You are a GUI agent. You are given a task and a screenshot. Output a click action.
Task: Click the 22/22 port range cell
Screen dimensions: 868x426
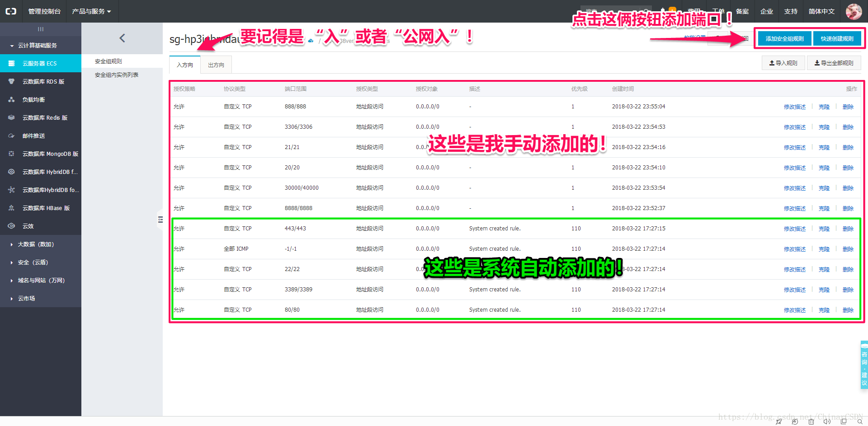point(292,269)
